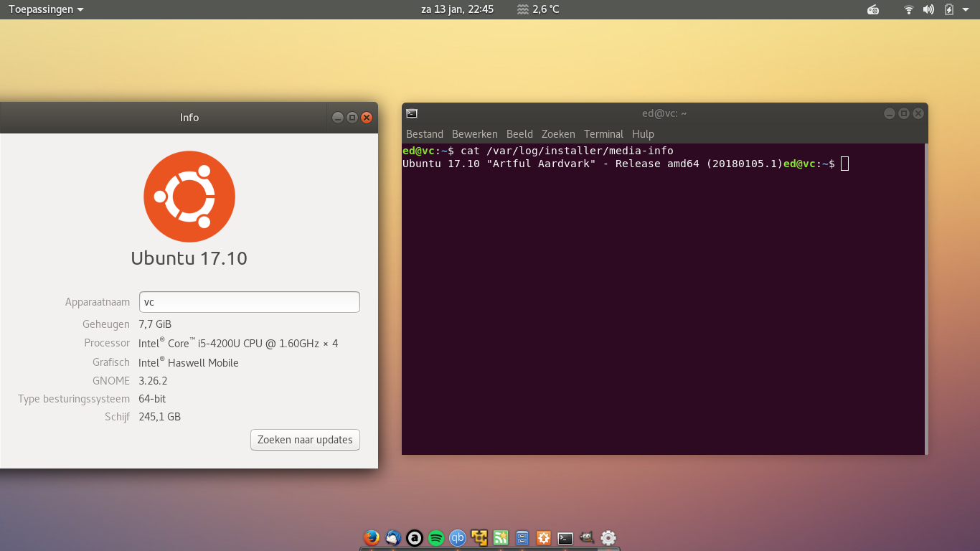Open the black circled 'a' dock app
Viewport: 980px width, 551px height.
pyautogui.click(x=414, y=537)
